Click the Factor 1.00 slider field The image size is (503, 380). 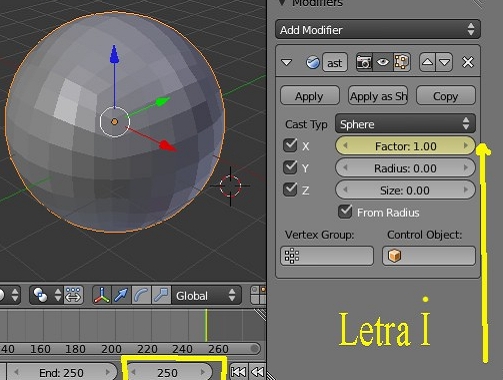click(x=405, y=146)
